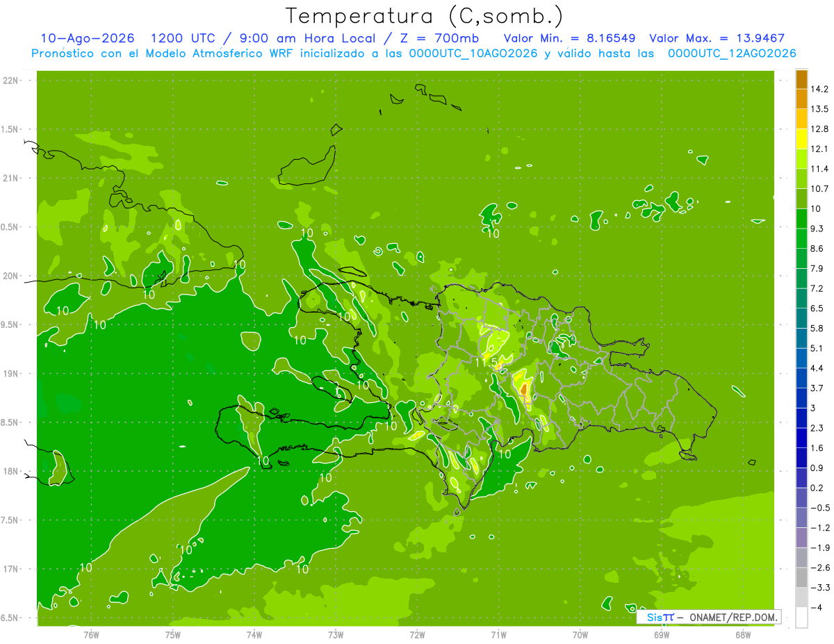Pick the swatch between 10.7 and 10
Image resolution: width=834 pixels, height=644 pixels.
(x=801, y=199)
